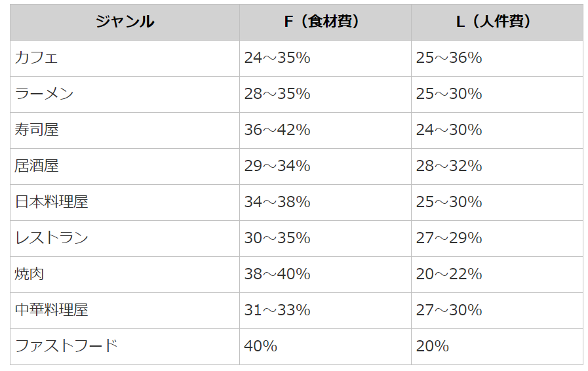Viewport: 588px width, 371px height.
Task: Click the カフェ labor cost 25～36% cell
Action: coord(449,58)
